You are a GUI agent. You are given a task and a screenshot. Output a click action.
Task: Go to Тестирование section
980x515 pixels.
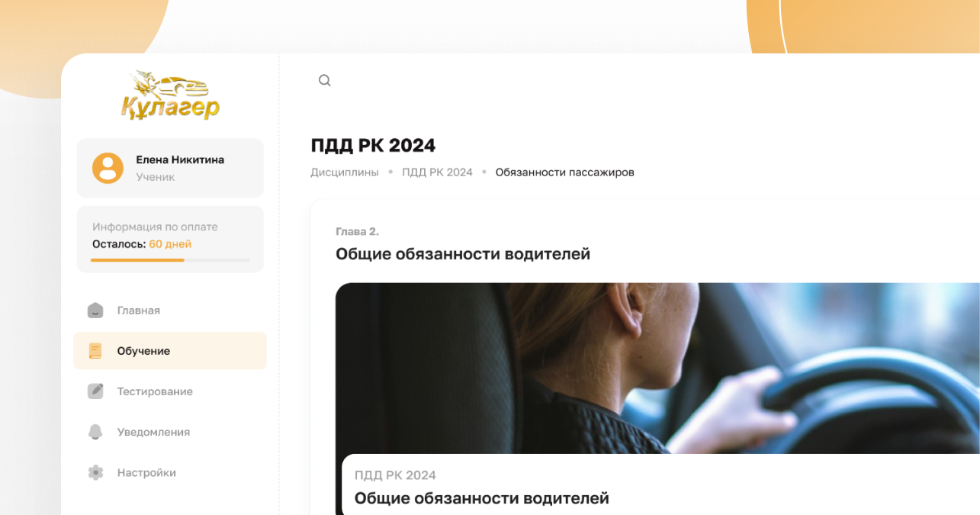tap(170, 391)
